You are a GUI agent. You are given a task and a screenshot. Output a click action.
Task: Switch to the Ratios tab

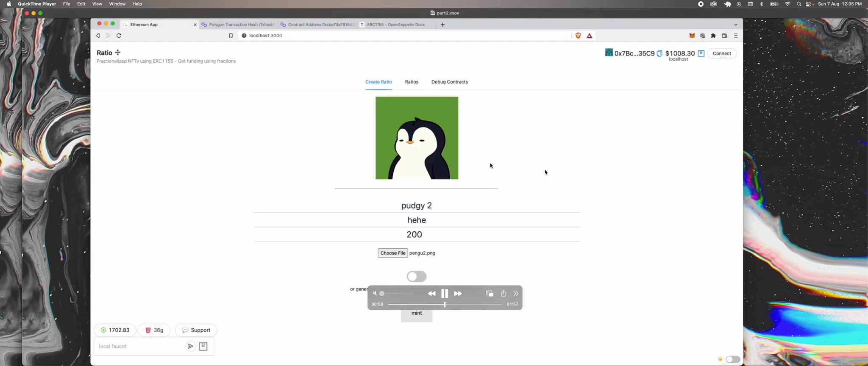pos(412,82)
